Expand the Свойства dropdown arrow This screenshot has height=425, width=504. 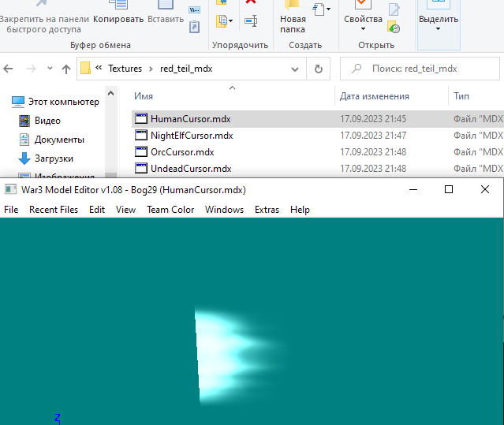(x=364, y=29)
